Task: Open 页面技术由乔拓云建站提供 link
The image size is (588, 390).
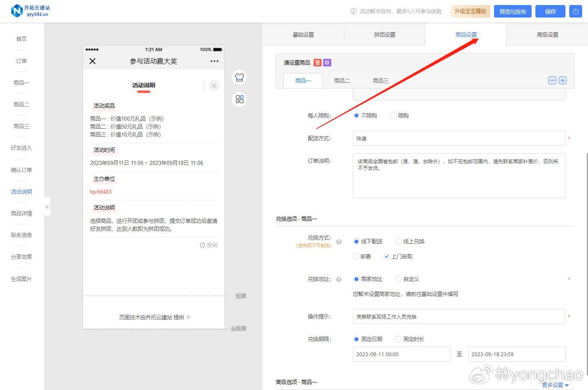Action: 155,317
